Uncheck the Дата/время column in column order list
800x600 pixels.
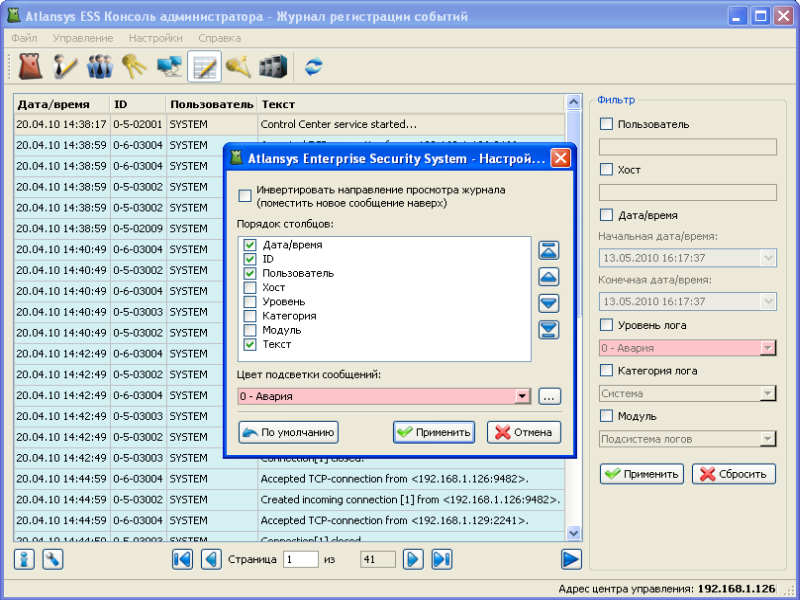tap(249, 245)
